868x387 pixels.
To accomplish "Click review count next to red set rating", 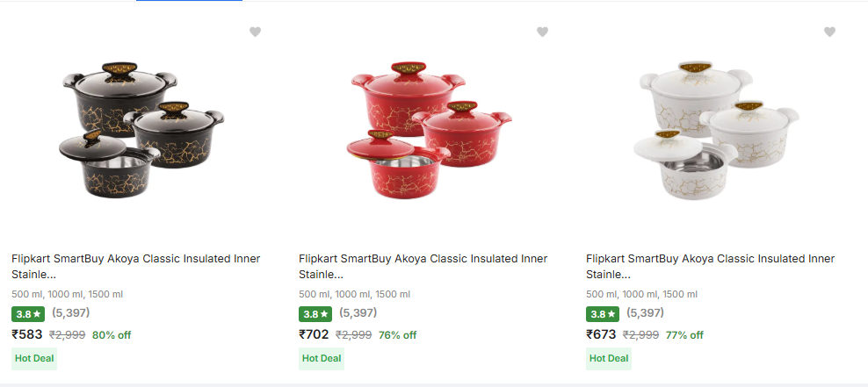I will [x=358, y=312].
